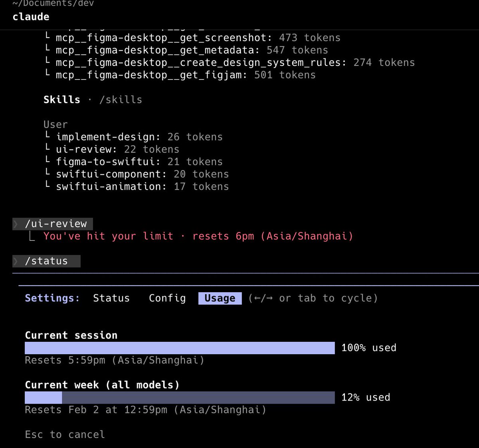Click the tab to cycle hint

(x=313, y=298)
